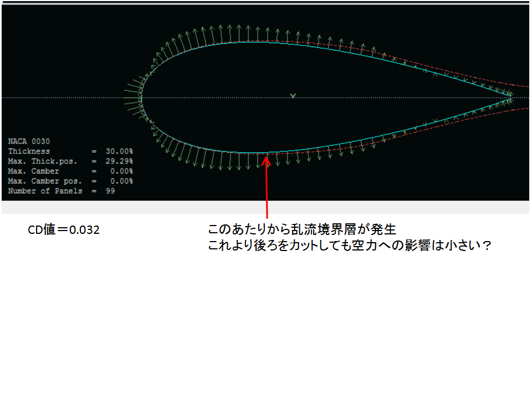Screen dimensions: 532x399
Task: Click the airfoil's pointed trailing edge
Action: [x=510, y=95]
